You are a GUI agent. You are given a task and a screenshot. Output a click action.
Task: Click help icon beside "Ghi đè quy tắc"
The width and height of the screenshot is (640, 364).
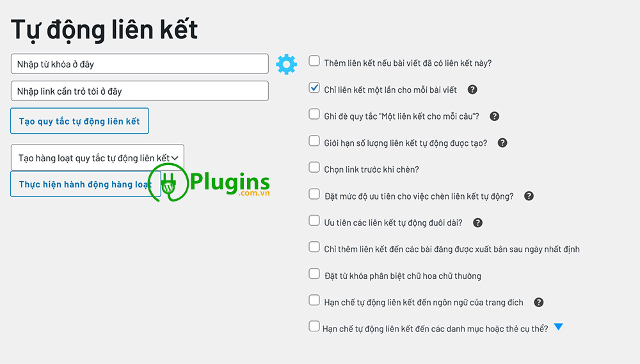(494, 116)
